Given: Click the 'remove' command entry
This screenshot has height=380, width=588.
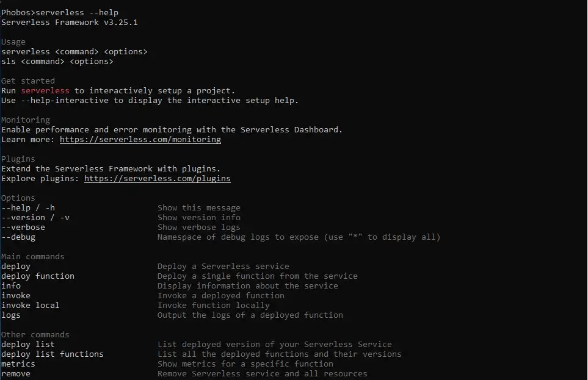Looking at the screenshot, I should tap(16, 374).
